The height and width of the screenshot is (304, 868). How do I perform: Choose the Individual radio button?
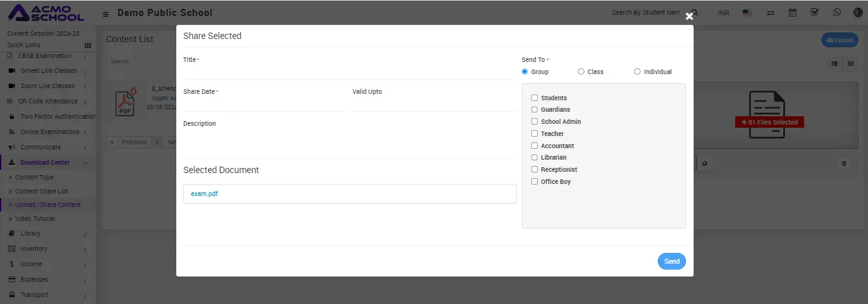637,72
